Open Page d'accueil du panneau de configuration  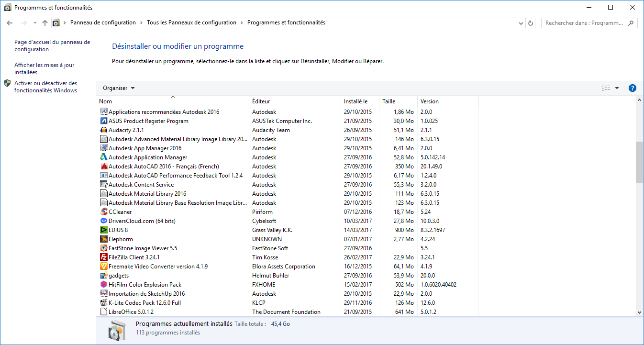tap(52, 45)
